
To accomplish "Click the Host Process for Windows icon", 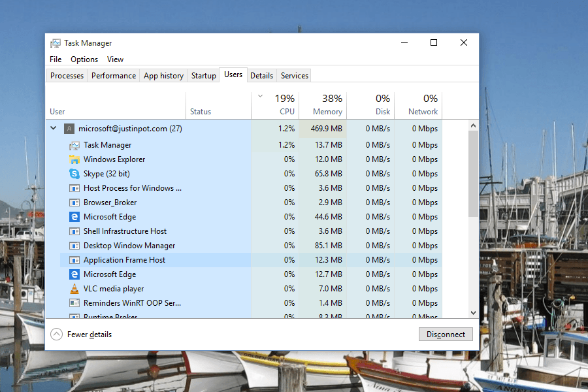I will click(74, 188).
